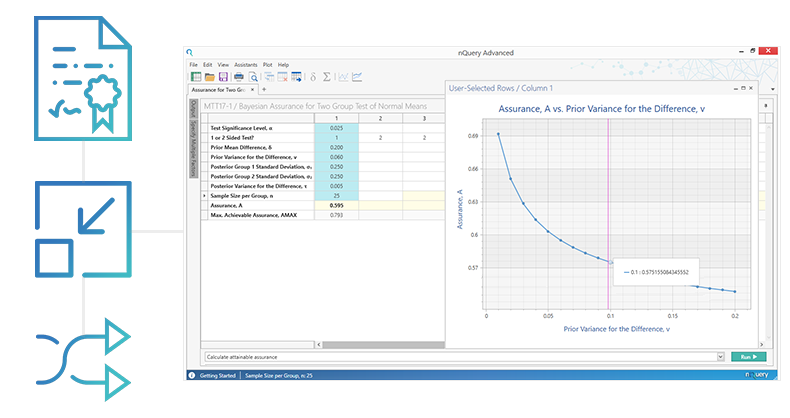Select the Posterior Variance value 0.005
Image resolution: width=790 pixels, height=418 pixels.
coord(337,186)
